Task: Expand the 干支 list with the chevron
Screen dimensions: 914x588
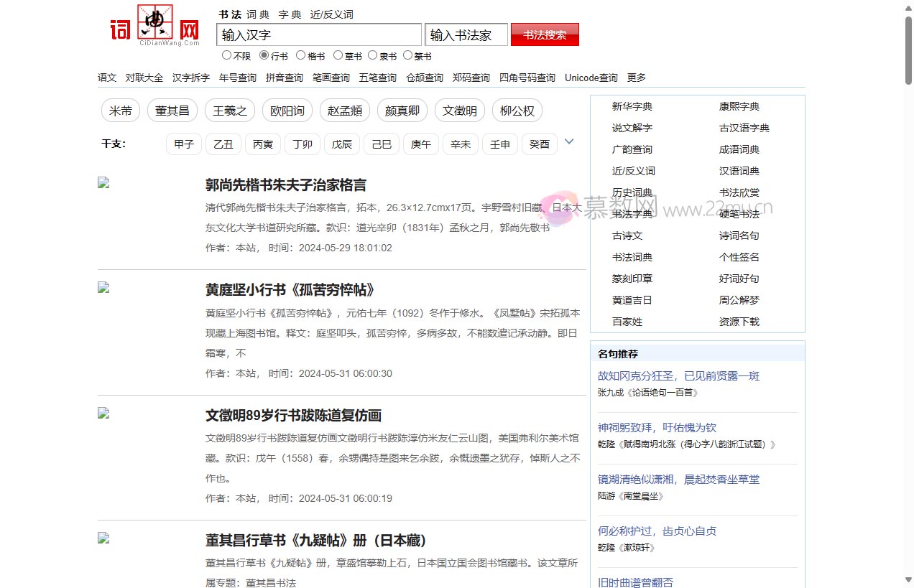Action: point(569,141)
